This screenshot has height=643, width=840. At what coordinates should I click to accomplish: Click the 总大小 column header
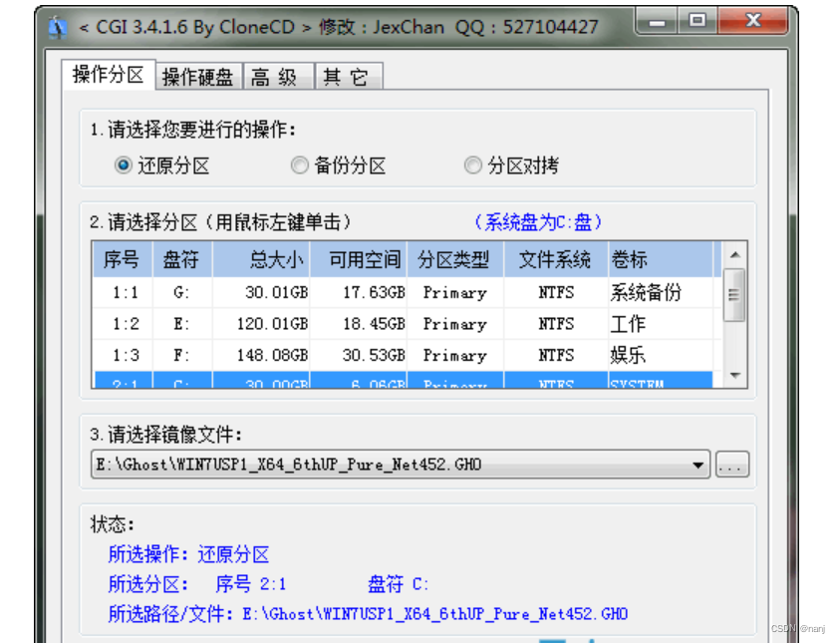click(x=261, y=259)
